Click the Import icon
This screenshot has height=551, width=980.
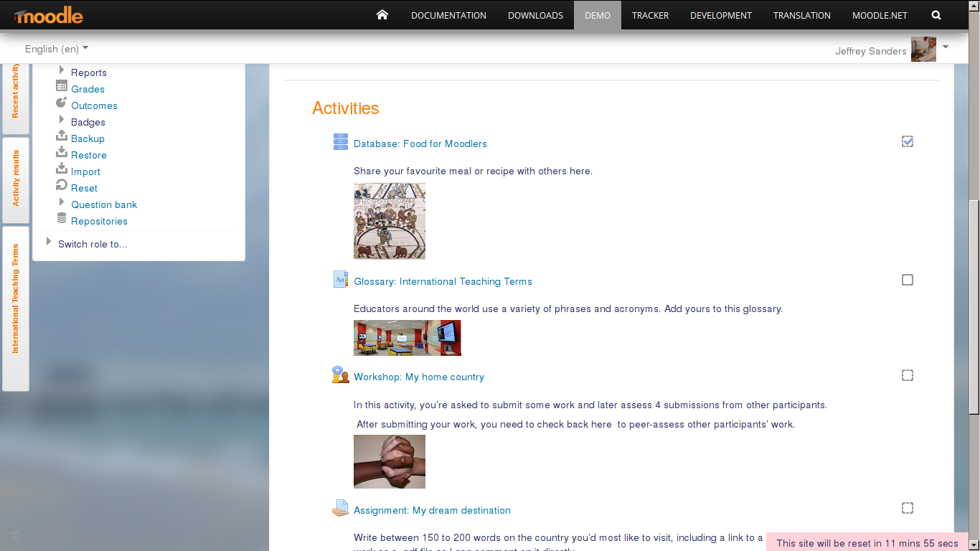(62, 169)
